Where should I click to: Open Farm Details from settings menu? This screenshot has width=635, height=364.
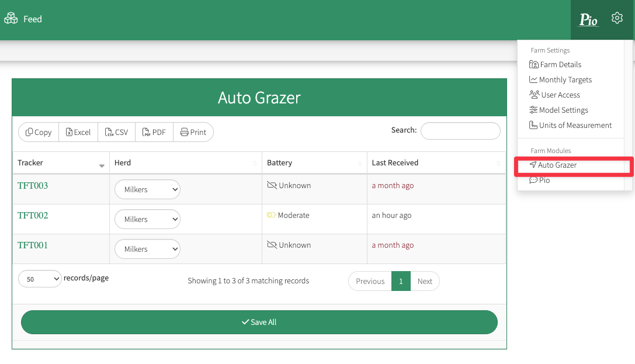pyautogui.click(x=560, y=65)
